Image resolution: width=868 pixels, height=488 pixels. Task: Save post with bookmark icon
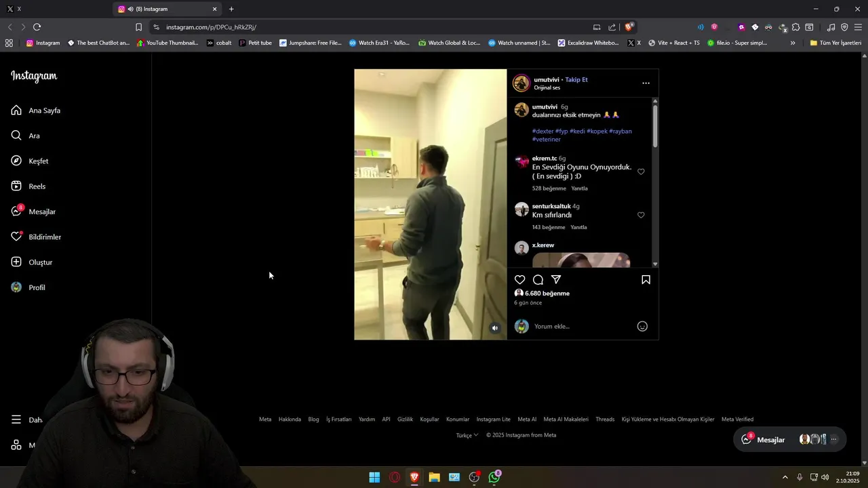[x=646, y=280]
